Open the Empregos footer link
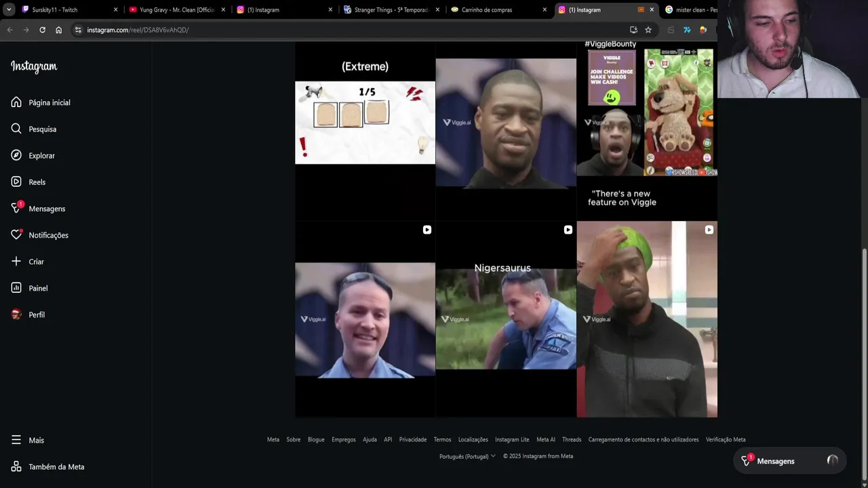 [344, 439]
